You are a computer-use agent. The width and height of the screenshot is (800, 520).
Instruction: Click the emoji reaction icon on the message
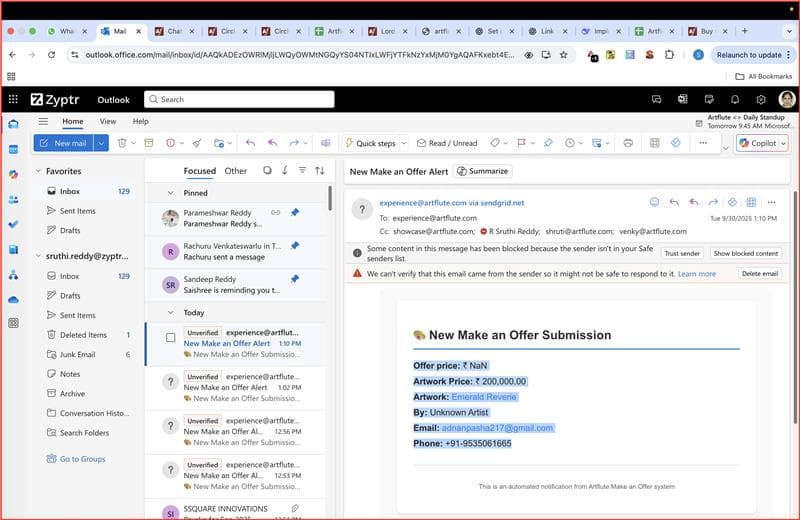pyautogui.click(x=655, y=202)
